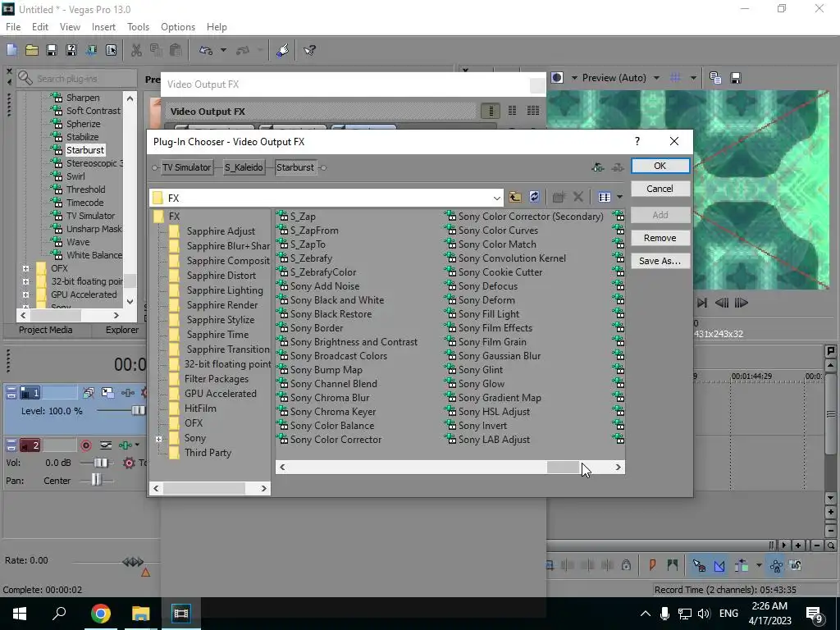Switch to the Explorer tab
This screenshot has height=630, width=840.
click(x=121, y=330)
